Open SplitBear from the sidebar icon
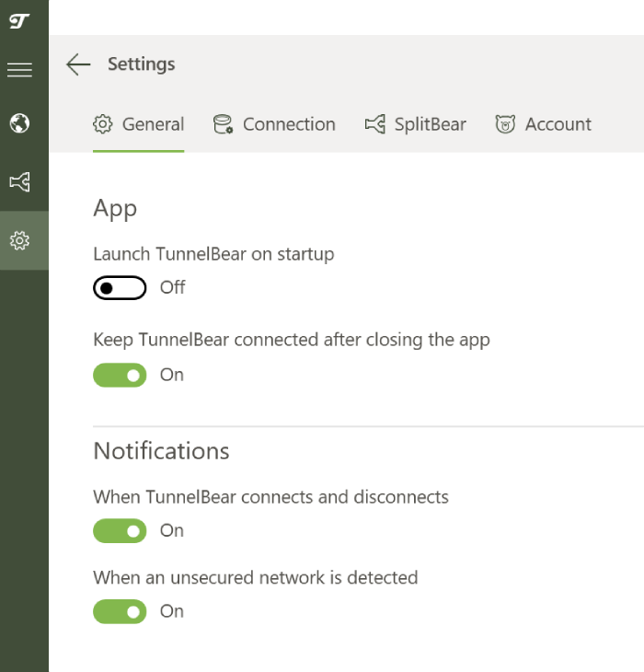The height and width of the screenshot is (672, 644). [x=19, y=182]
